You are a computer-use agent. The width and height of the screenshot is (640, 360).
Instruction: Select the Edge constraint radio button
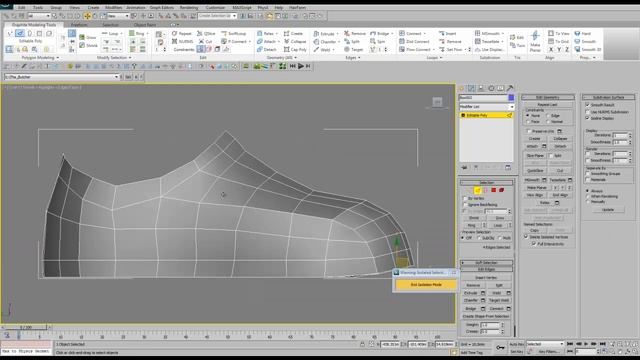pos(548,116)
